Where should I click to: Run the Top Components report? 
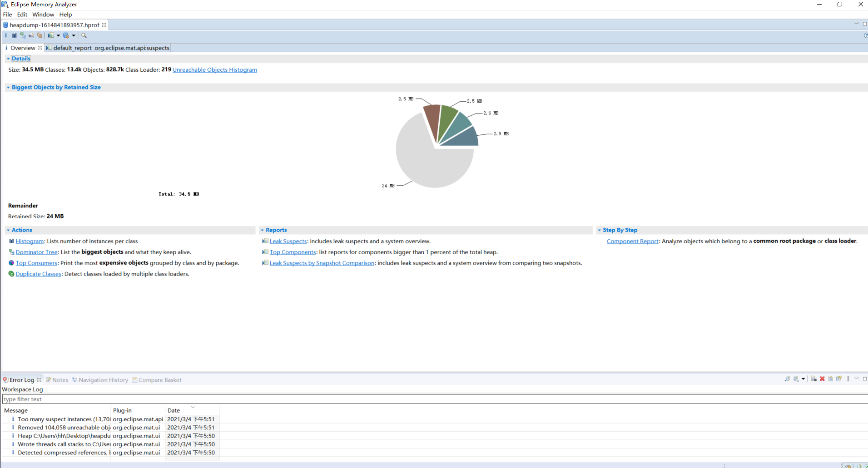click(x=293, y=252)
